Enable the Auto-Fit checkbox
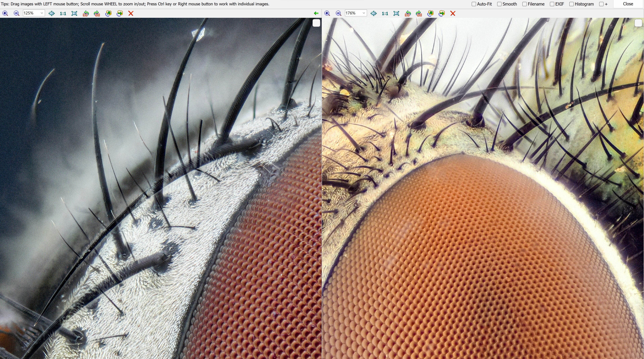 pos(474,4)
